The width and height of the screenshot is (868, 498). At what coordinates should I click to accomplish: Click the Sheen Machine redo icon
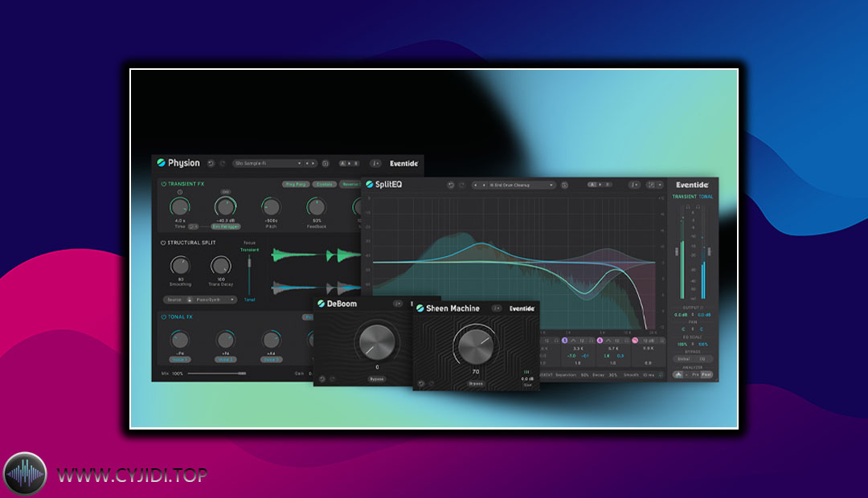coord(432,383)
